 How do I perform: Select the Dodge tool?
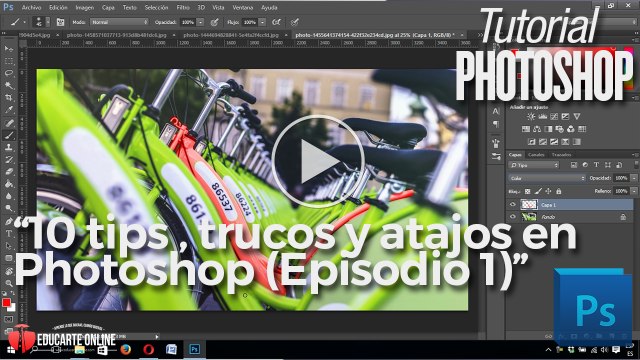tap(9, 209)
